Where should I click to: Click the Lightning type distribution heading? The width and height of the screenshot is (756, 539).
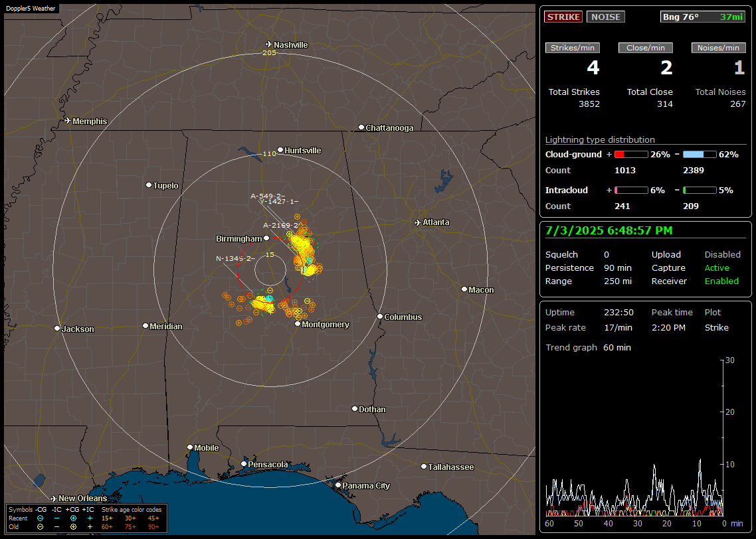click(600, 140)
